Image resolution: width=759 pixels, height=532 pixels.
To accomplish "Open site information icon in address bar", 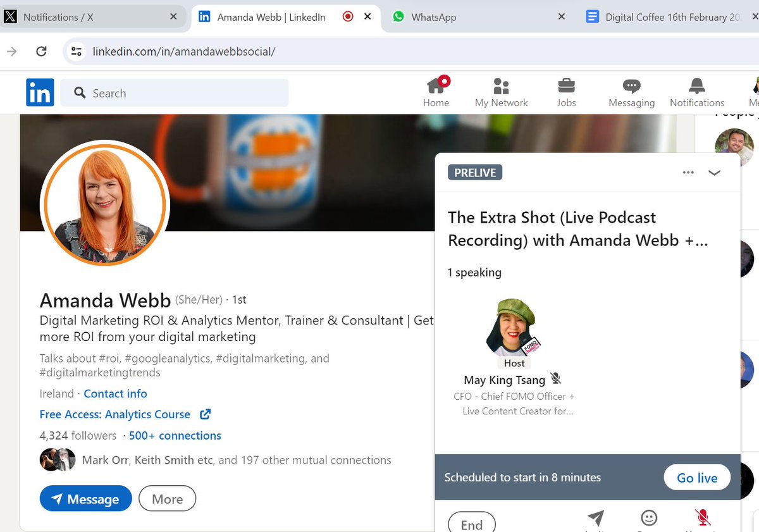I will click(77, 51).
